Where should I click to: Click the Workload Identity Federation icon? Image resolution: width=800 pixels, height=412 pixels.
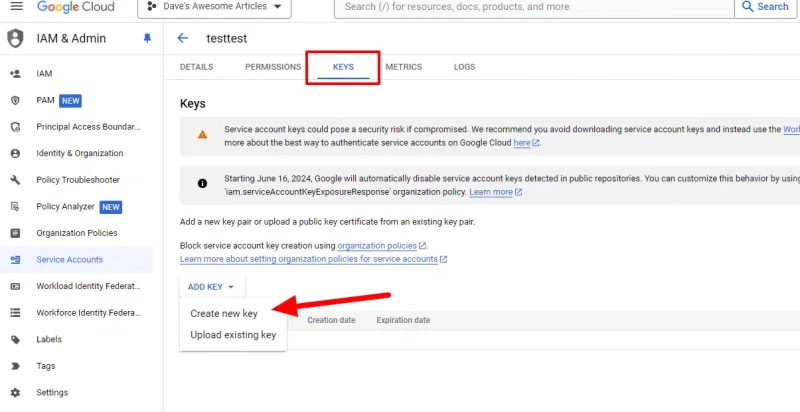pos(15,286)
